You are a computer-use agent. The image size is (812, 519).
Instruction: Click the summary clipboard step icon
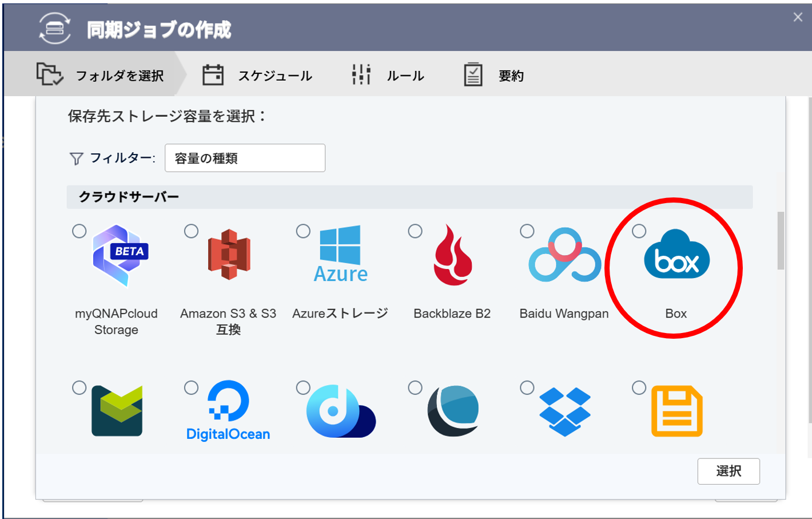tap(473, 74)
